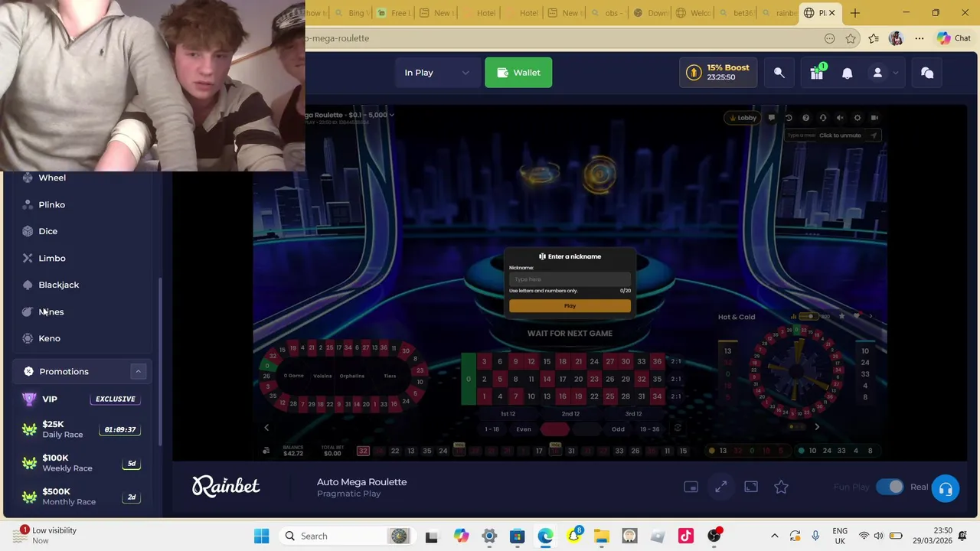Collapse the Promotions section
The image size is (980, 551).
click(139, 371)
